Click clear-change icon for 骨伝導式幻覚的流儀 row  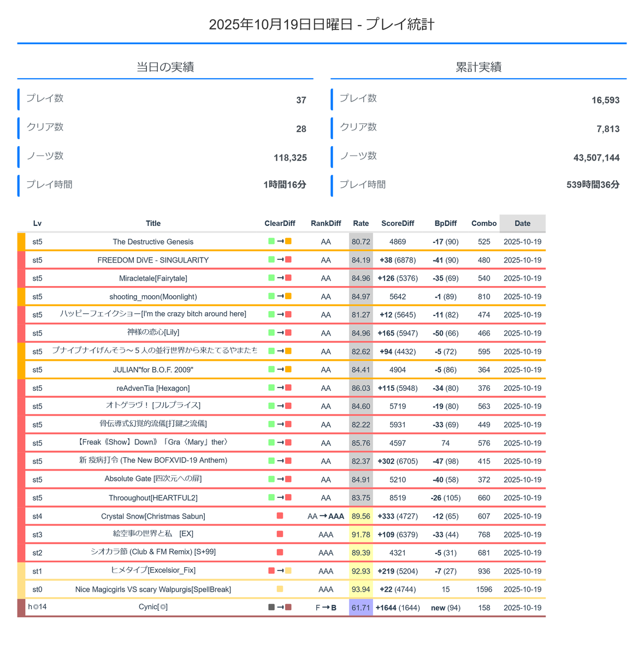coord(280,425)
